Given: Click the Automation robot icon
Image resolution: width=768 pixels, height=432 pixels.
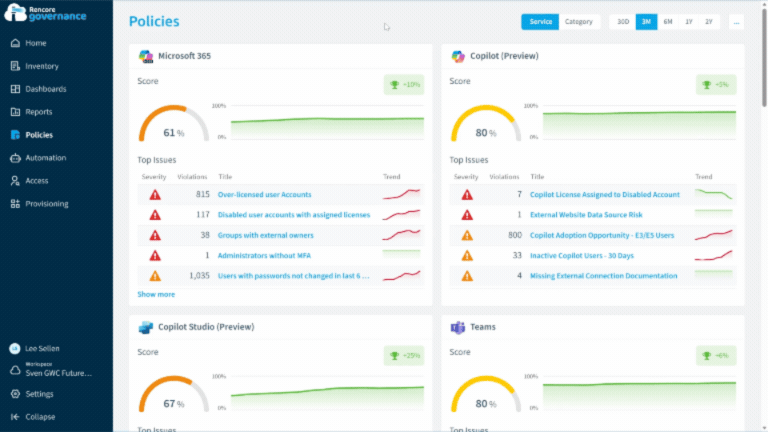Looking at the screenshot, I should 15,158.
